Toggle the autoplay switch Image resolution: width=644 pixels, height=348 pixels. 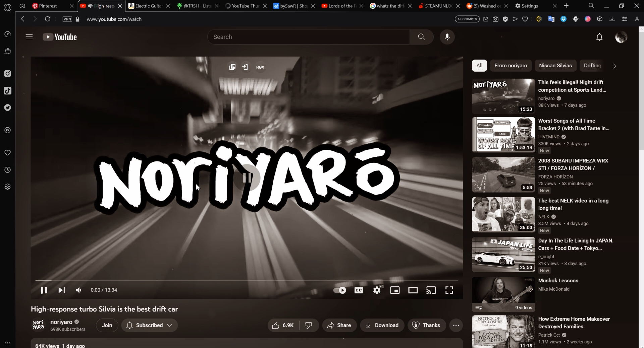pos(340,290)
